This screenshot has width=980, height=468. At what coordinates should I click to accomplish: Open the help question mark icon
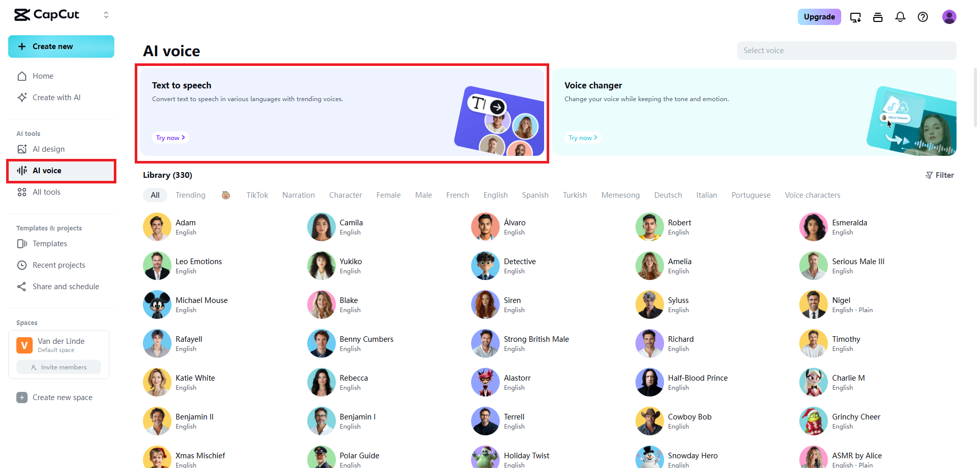923,17
